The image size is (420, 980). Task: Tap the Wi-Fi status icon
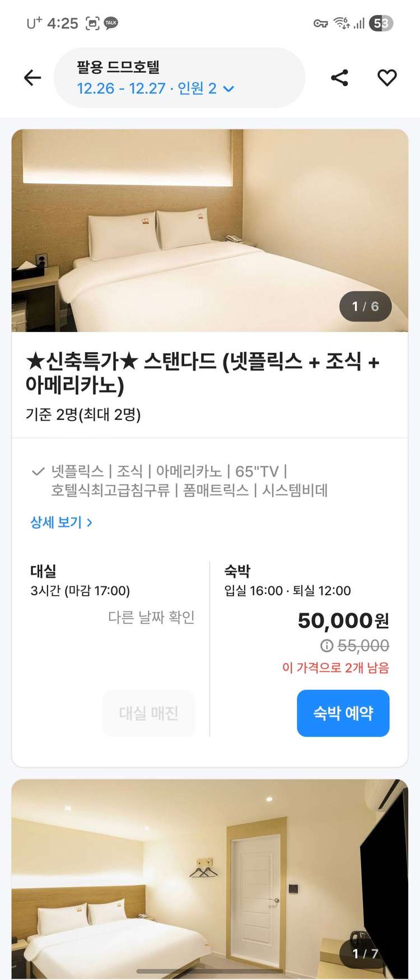[341, 23]
